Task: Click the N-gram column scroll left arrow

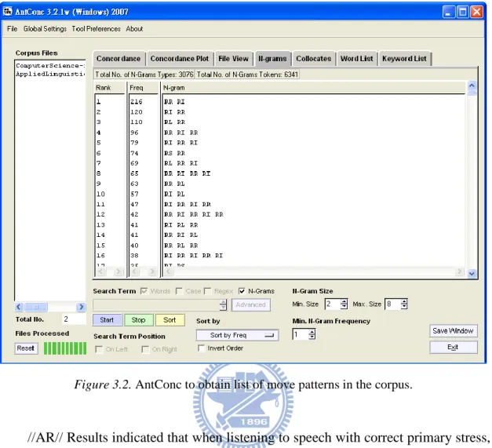Action: 168,271
